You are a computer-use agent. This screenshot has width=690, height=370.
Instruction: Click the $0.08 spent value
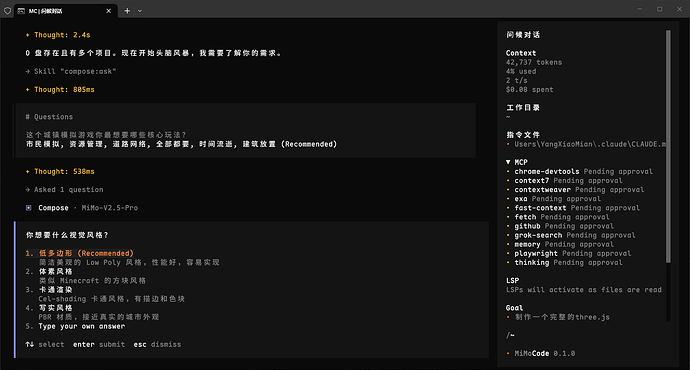pyautogui.click(x=529, y=89)
